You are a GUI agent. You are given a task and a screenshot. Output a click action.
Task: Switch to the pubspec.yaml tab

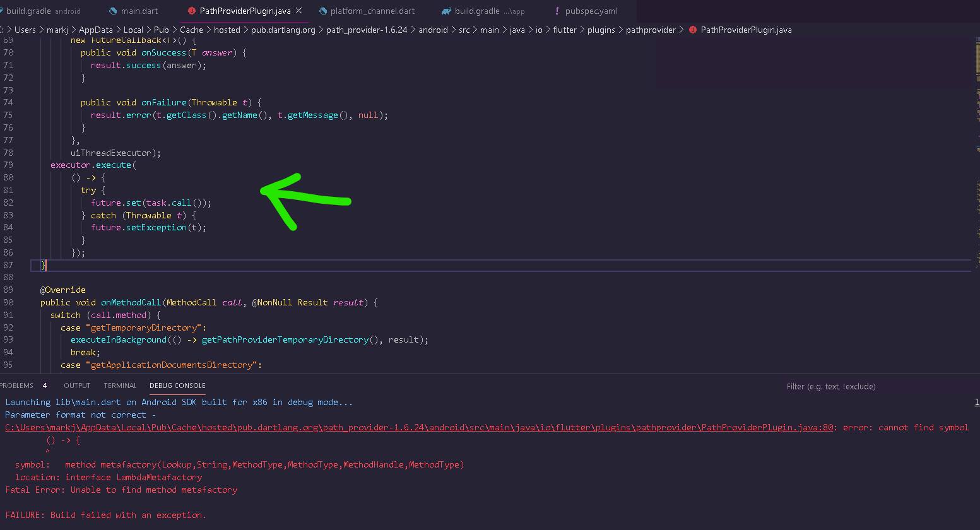pos(591,11)
